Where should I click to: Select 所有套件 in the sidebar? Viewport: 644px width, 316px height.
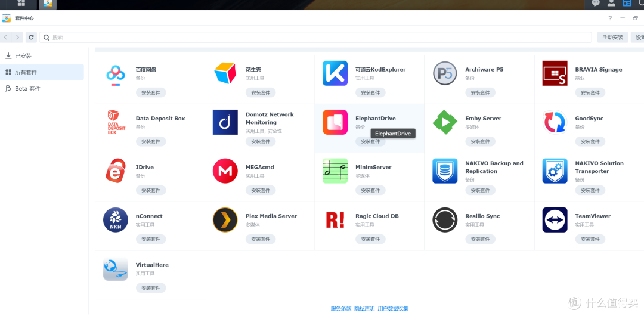click(x=42, y=72)
